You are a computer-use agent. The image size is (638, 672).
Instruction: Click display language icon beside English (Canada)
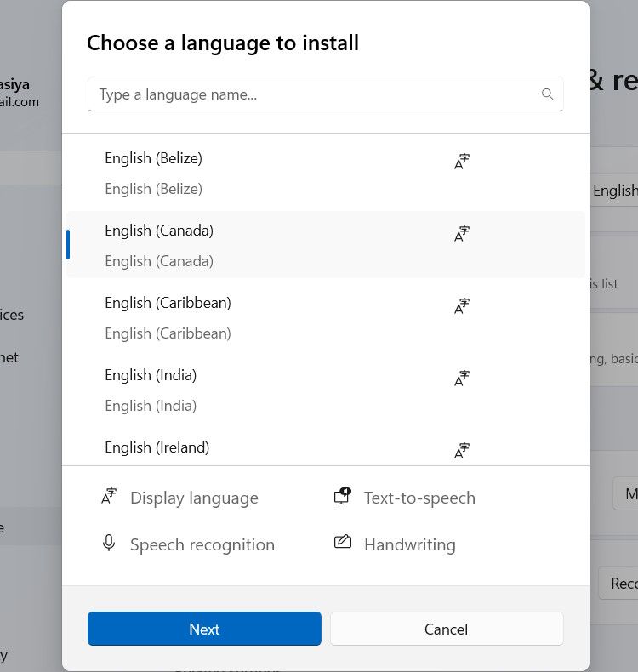click(x=462, y=234)
